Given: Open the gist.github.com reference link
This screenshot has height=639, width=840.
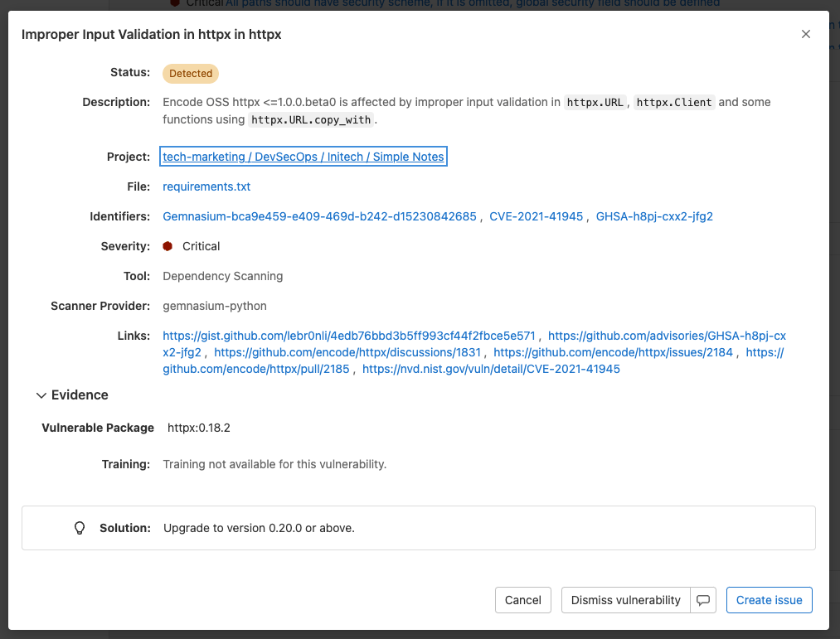Looking at the screenshot, I should point(348,336).
